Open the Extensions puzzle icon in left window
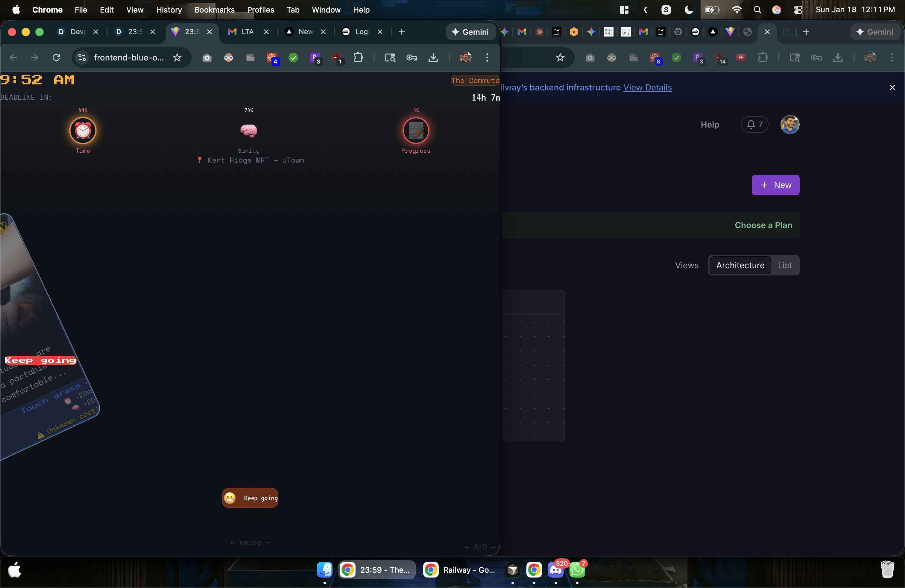 tap(358, 57)
